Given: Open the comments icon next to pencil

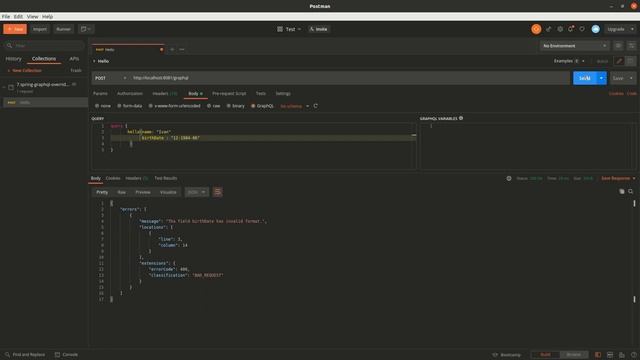Looking at the screenshot, I should 631,61.
